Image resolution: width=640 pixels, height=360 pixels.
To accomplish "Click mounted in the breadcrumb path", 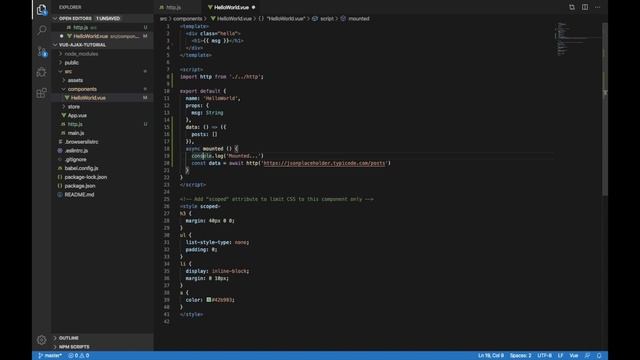I will click(358, 19).
